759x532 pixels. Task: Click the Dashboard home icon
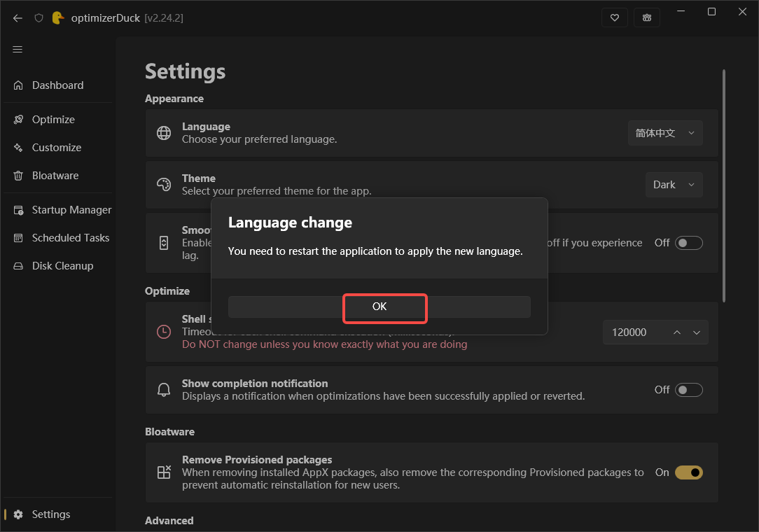point(18,85)
